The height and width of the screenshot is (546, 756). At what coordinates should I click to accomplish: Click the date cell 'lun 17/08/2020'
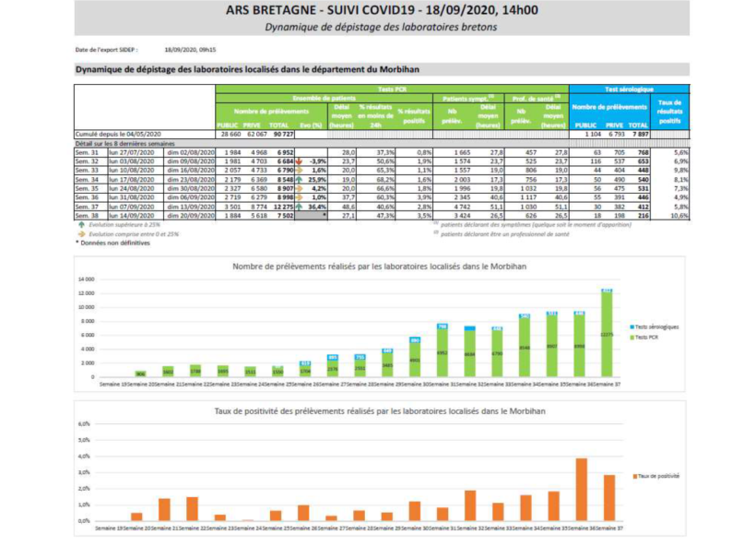(131, 180)
